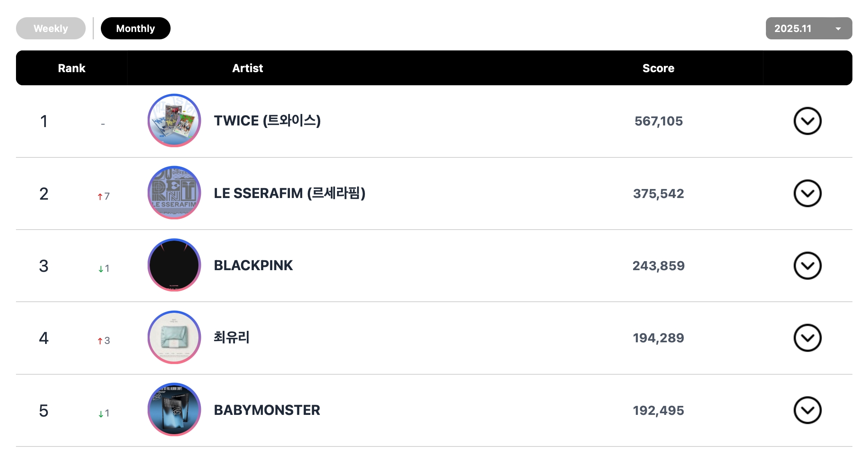The height and width of the screenshot is (453, 868).
Task: Open the 2025.11 date dropdown
Action: click(x=808, y=28)
